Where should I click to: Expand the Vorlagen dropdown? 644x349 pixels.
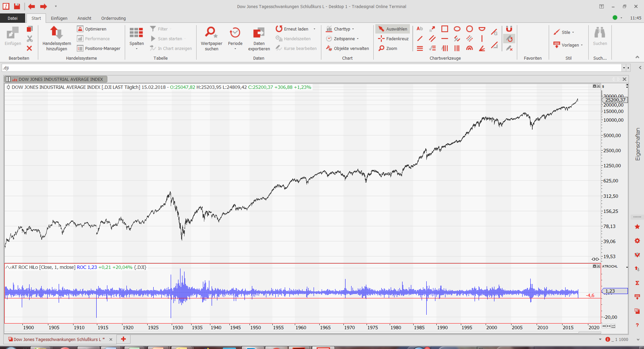click(570, 45)
